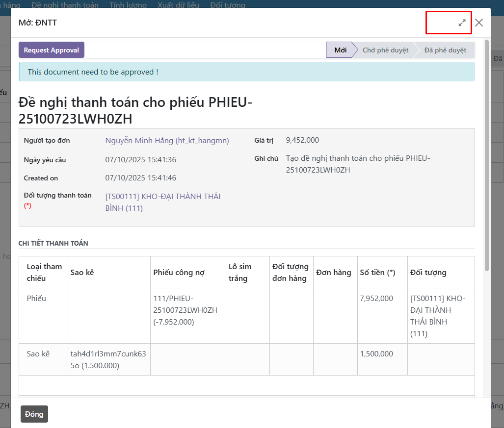
Task: Close the ĐNTT dialog with the X icon
Action: (479, 23)
